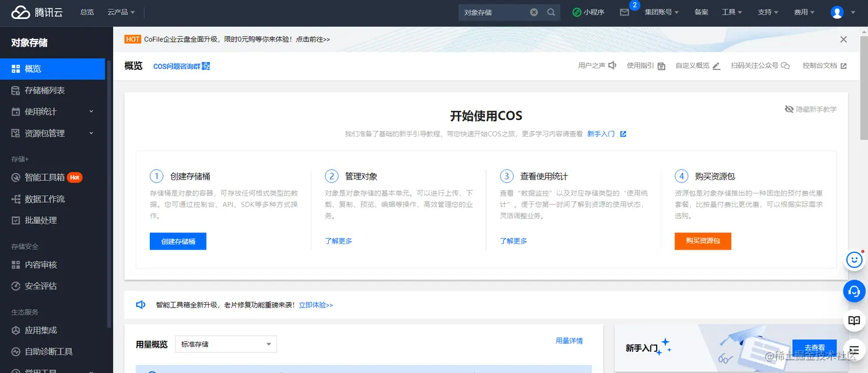868x373 pixels.
Task: Click the announcement megaphone icon
Action: click(x=141, y=305)
